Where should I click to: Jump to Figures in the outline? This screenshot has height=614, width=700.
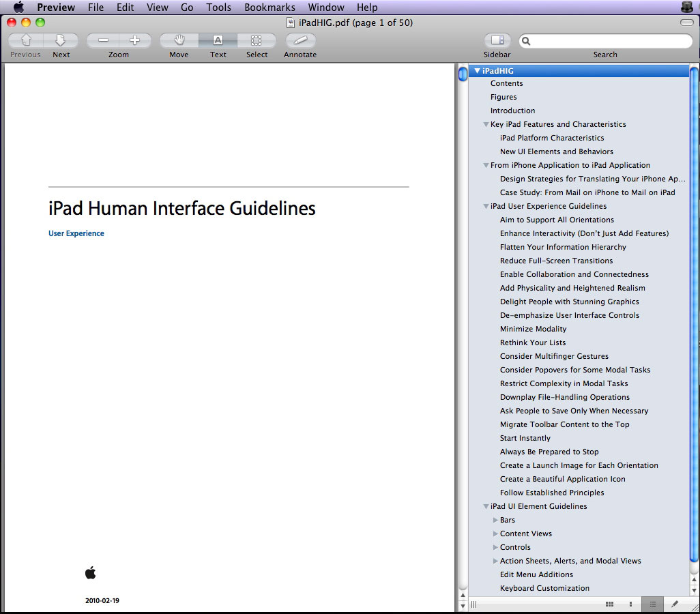pyautogui.click(x=504, y=97)
